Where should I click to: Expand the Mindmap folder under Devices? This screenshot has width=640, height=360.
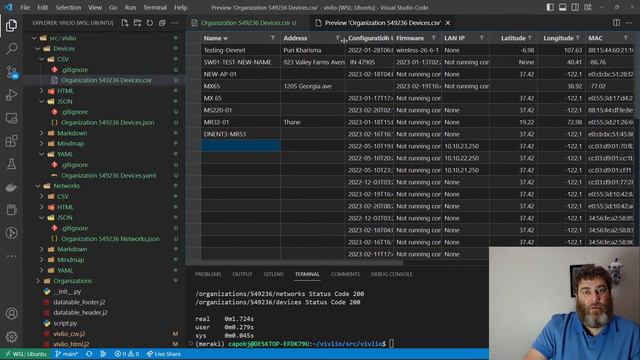click(x=42, y=144)
